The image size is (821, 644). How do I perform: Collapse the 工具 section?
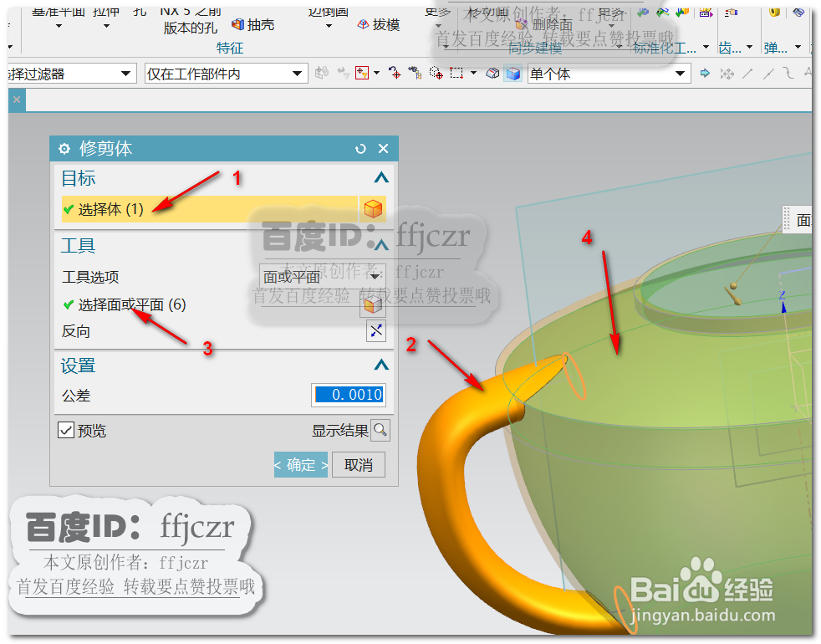[x=381, y=245]
